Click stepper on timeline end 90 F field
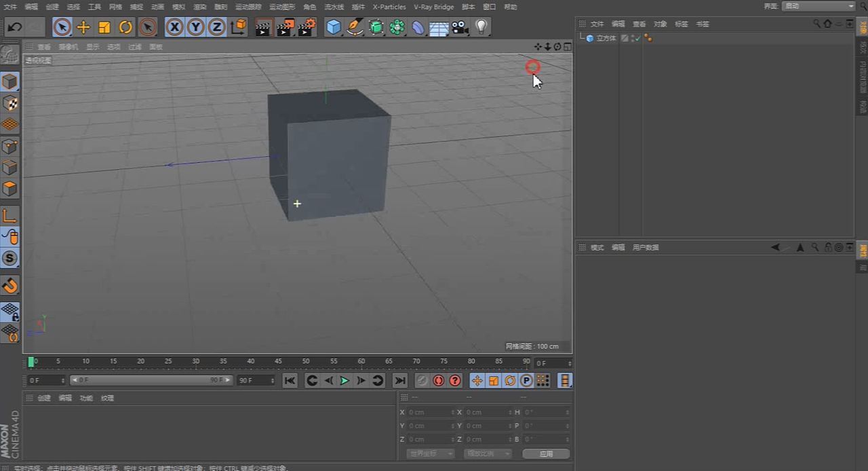This screenshot has width=868, height=471. (273, 381)
